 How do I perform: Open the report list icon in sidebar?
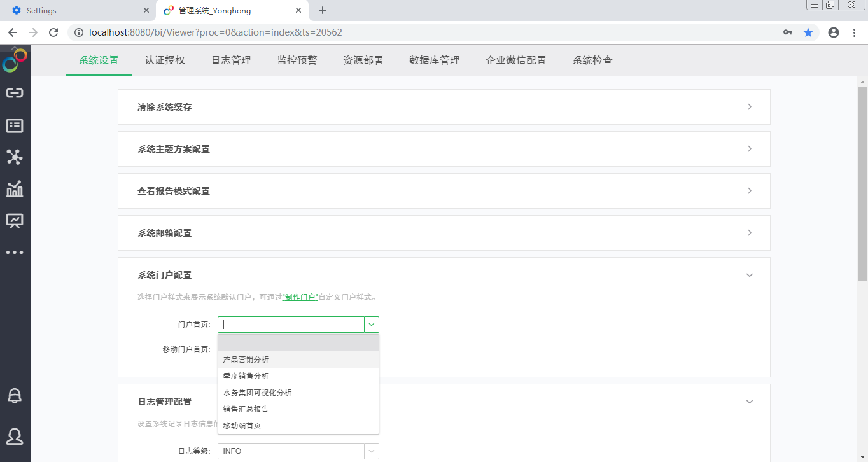(15, 125)
